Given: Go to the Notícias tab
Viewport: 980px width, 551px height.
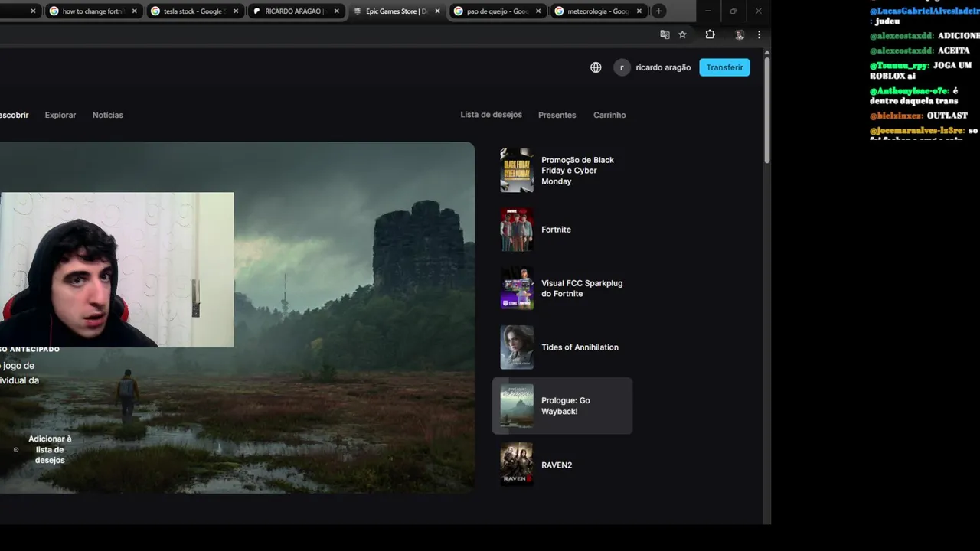Looking at the screenshot, I should (x=108, y=115).
